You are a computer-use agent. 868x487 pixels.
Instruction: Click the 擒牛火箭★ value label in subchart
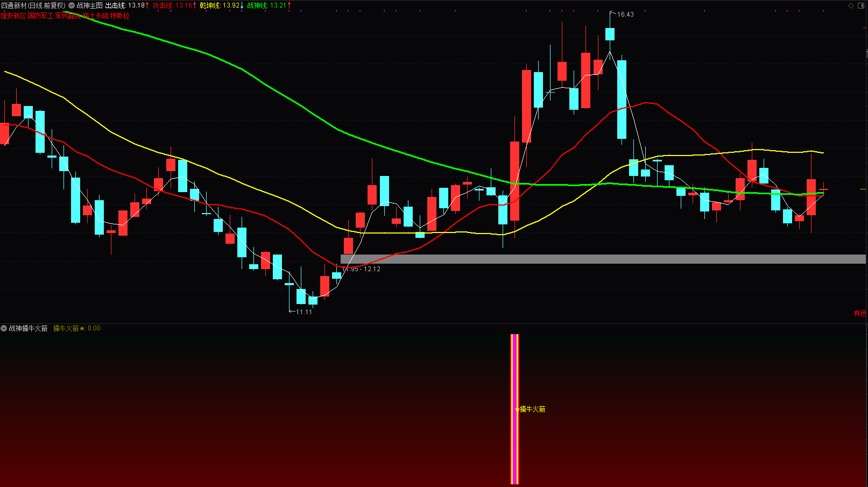click(x=76, y=328)
